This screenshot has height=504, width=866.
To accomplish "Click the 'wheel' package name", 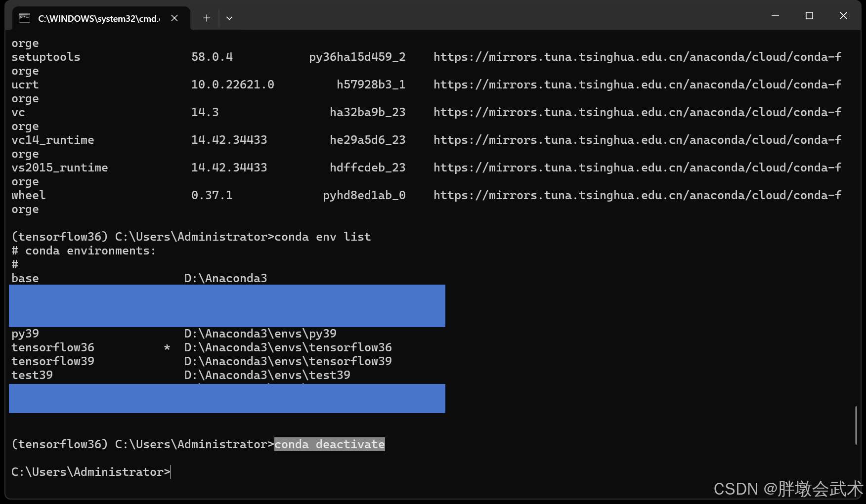I will (x=29, y=195).
